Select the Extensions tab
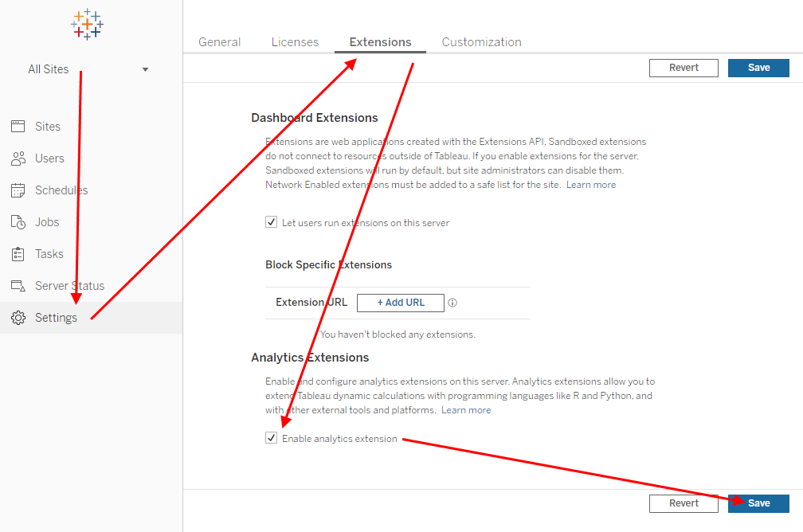This screenshot has width=803, height=532. [380, 42]
